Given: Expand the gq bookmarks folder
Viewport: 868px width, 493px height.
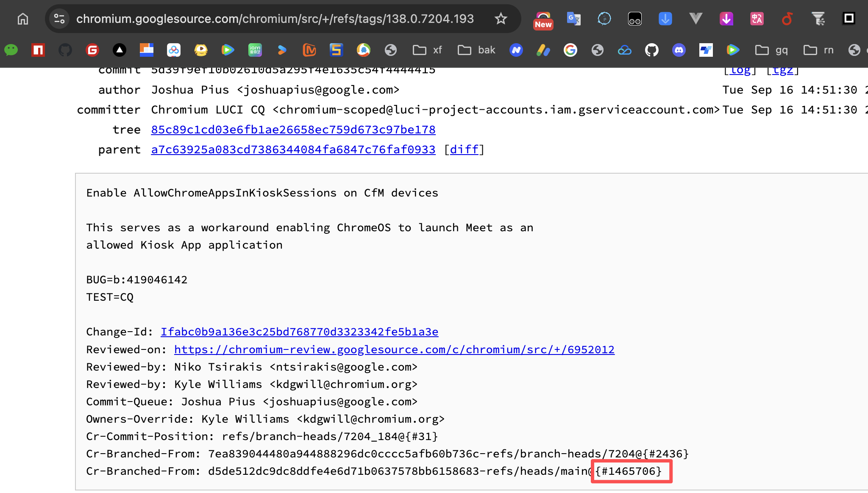Looking at the screenshot, I should click(x=771, y=50).
